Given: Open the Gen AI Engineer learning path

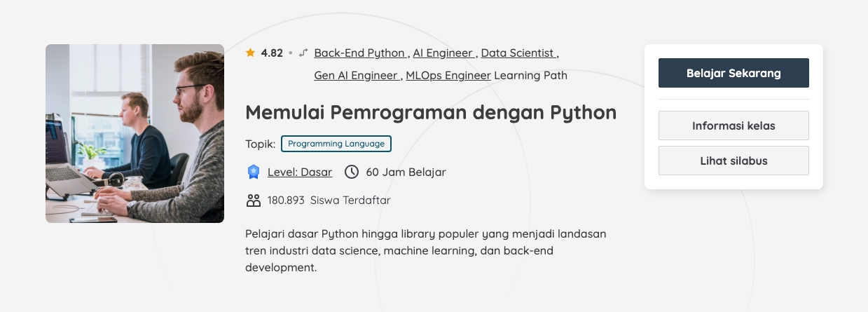Looking at the screenshot, I should pos(357,75).
